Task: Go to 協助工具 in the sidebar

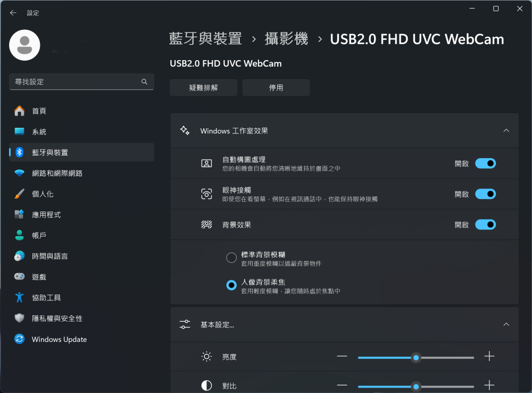Action: (x=82, y=298)
